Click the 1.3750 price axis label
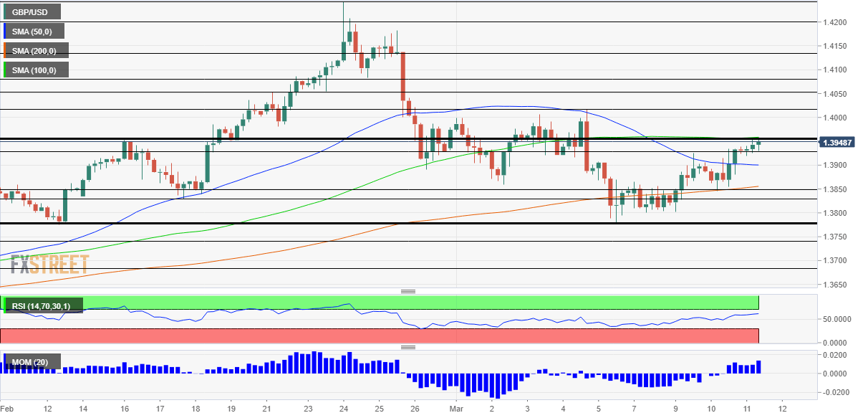 coord(836,237)
